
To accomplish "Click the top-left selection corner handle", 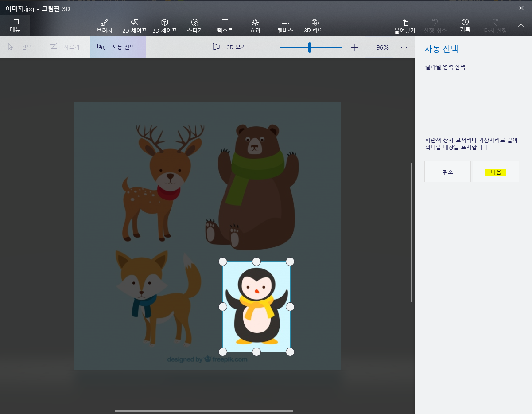I will [223, 262].
